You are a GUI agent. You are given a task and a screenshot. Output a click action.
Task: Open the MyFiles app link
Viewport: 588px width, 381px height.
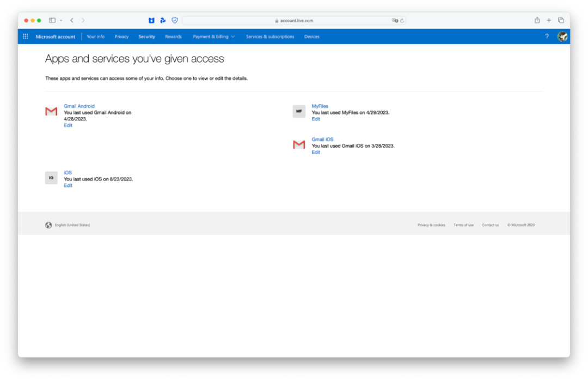click(320, 106)
